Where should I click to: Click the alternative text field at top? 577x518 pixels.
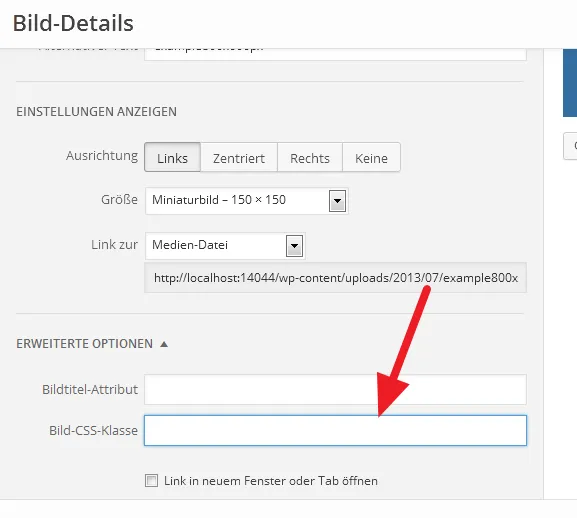[335, 54]
